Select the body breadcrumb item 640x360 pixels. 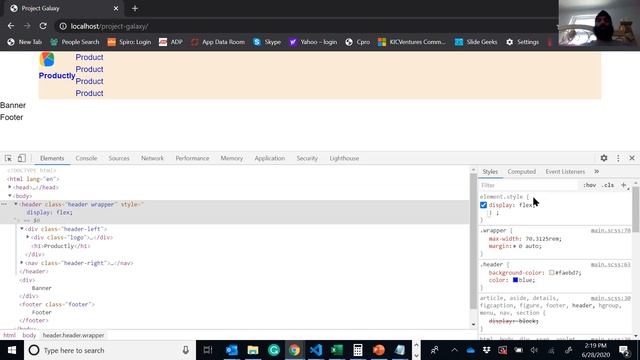pyautogui.click(x=29, y=336)
